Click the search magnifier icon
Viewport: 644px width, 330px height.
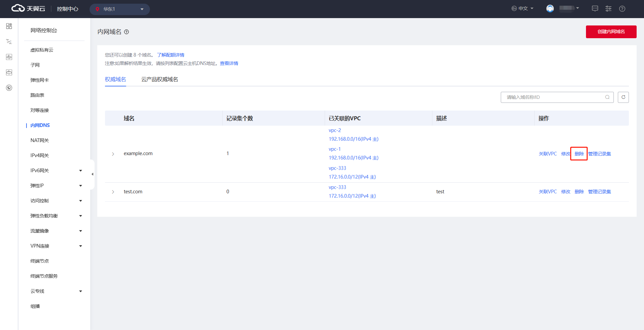[607, 97]
